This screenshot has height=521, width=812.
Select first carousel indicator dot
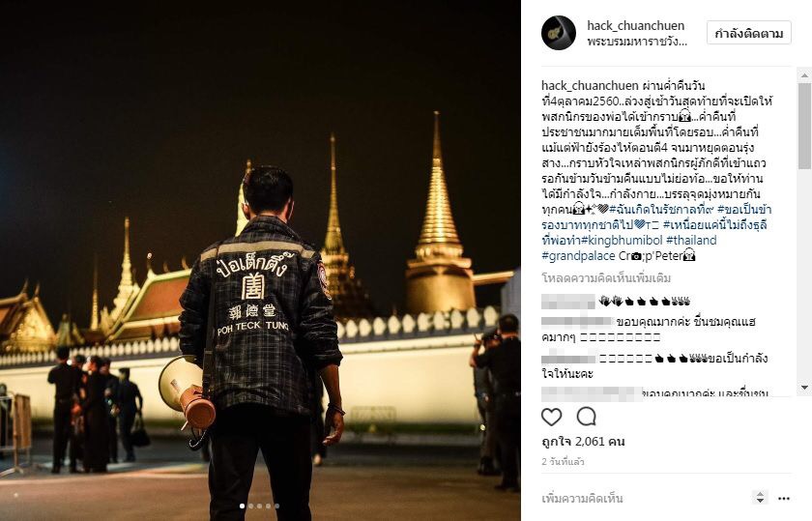243,506
